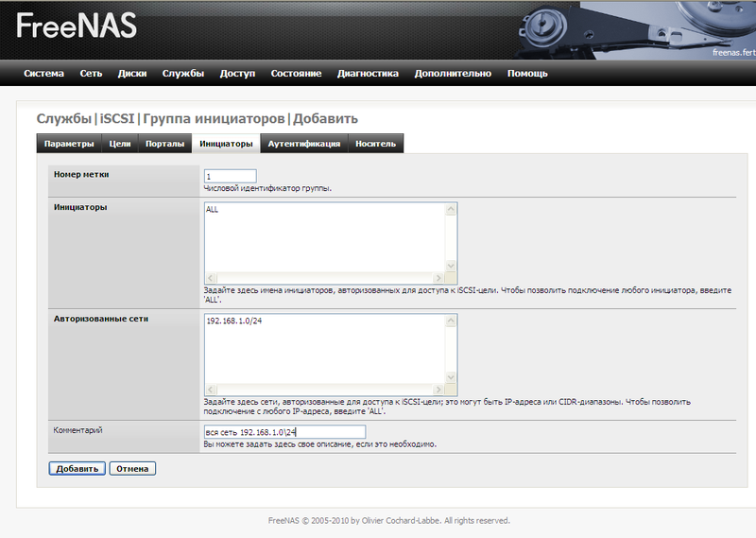Click the Отмена button
Image resolution: width=756 pixels, height=538 pixels.
[x=132, y=469]
